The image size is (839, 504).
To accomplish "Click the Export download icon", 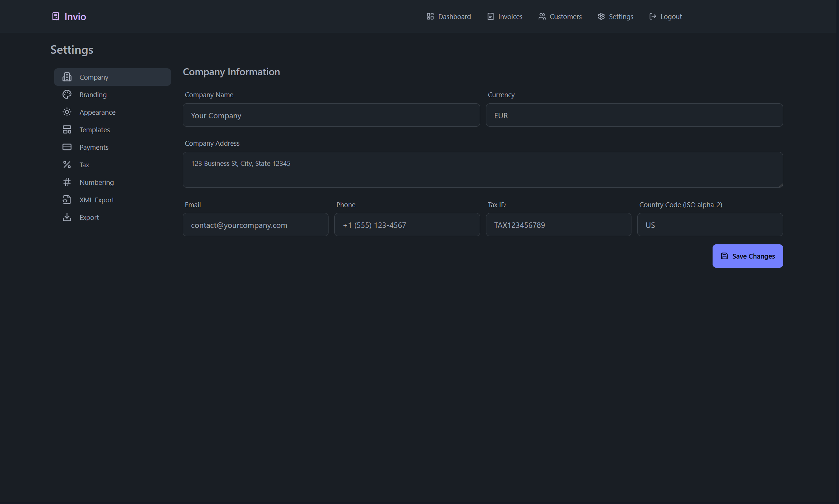I will click(67, 217).
